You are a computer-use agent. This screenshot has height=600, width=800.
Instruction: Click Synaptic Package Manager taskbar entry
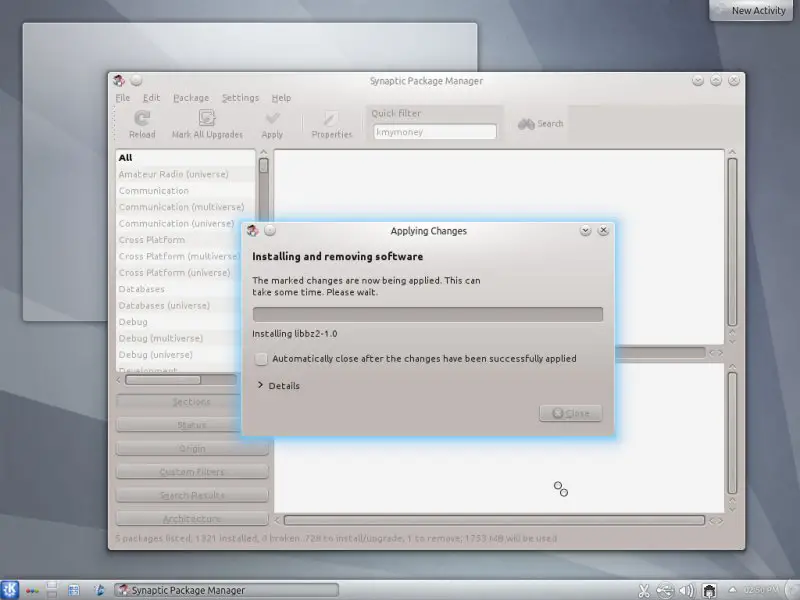pyautogui.click(x=226, y=590)
